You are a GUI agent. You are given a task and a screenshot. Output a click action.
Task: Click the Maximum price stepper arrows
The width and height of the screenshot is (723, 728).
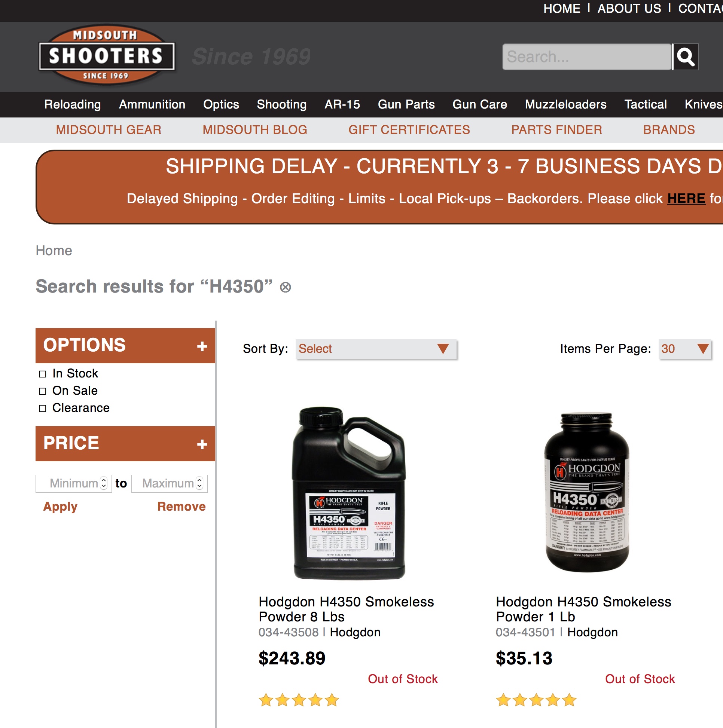click(199, 483)
